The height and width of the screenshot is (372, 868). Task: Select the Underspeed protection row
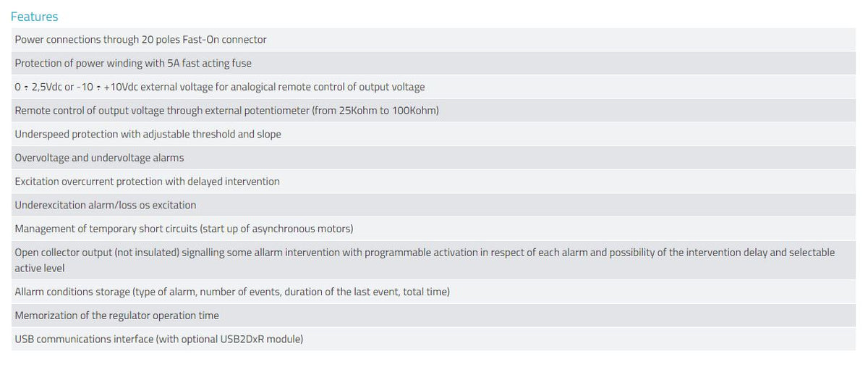coord(148,134)
